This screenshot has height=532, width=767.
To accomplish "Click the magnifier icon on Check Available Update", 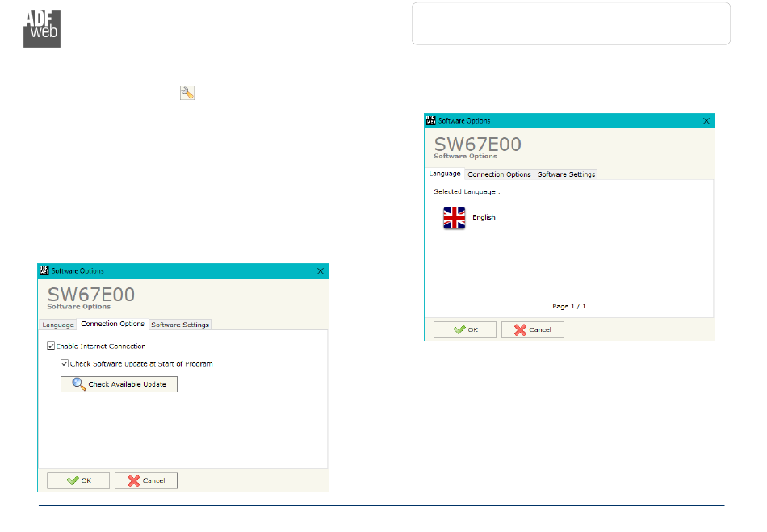I will point(78,384).
